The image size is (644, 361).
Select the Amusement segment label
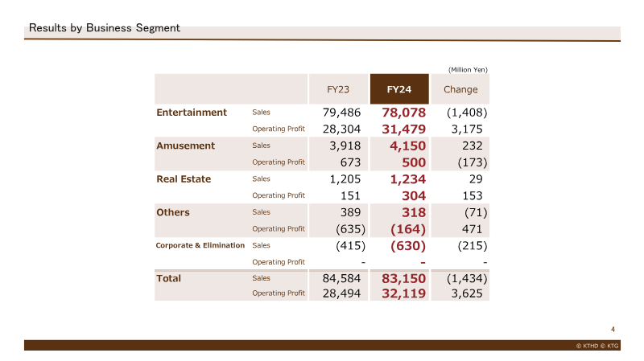(x=186, y=146)
